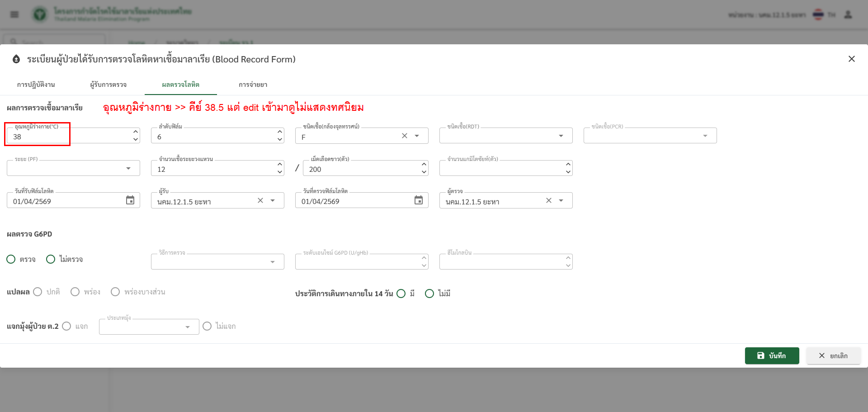Click the เม็ดเลือดขาว(ตัว) input field
This screenshot has height=412, width=868.
click(362, 169)
